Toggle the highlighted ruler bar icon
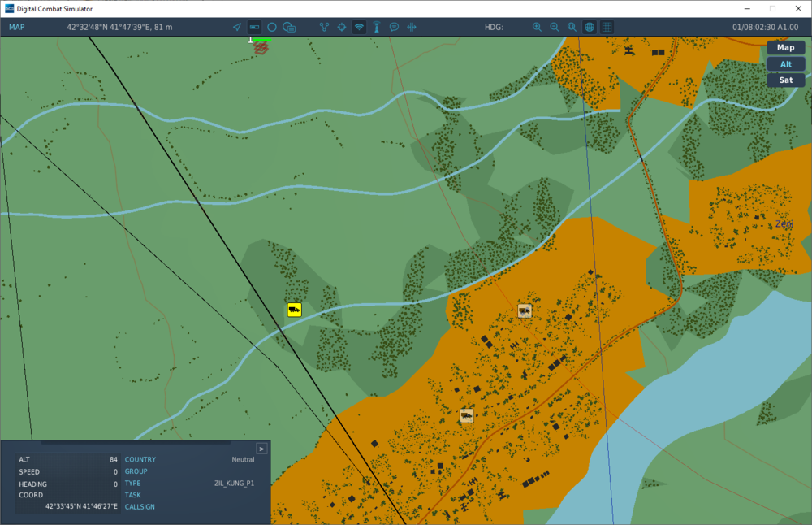This screenshot has height=525, width=812. pyautogui.click(x=254, y=27)
